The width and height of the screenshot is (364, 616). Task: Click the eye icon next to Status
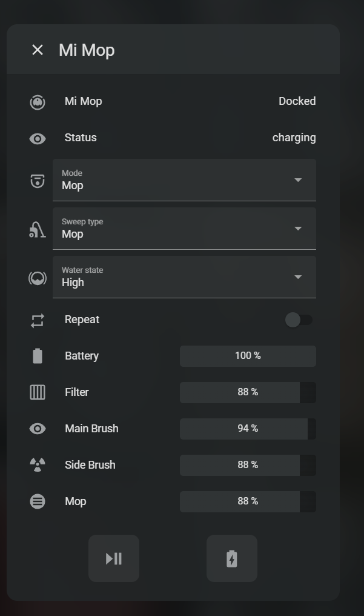pyautogui.click(x=38, y=138)
